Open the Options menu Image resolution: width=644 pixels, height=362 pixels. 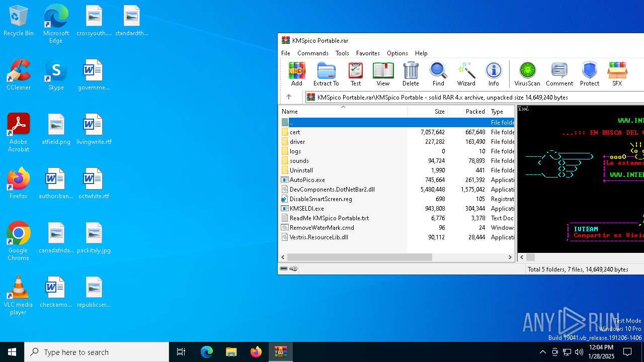coord(397,53)
